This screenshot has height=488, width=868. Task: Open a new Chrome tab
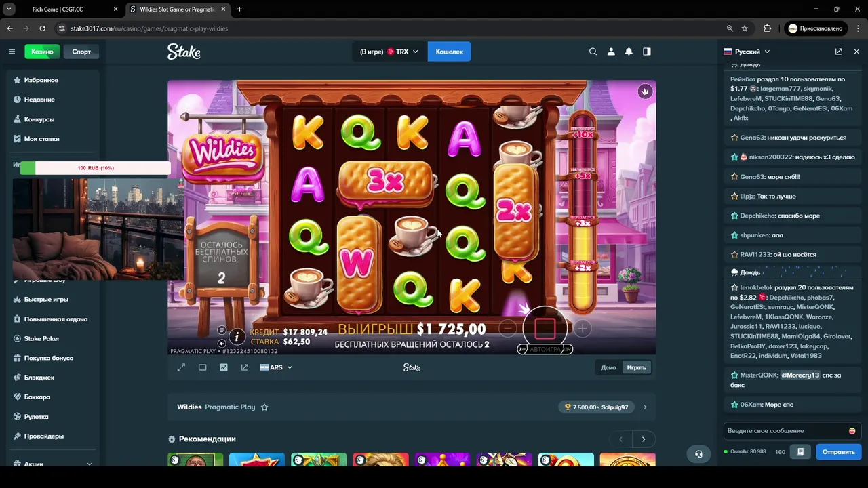[239, 9]
